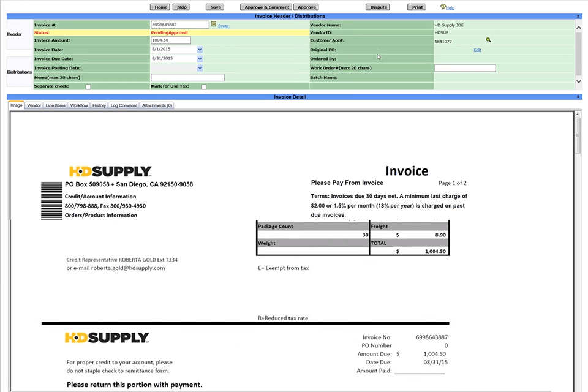Approve the invoice
588x392 pixels.
[x=306, y=7]
